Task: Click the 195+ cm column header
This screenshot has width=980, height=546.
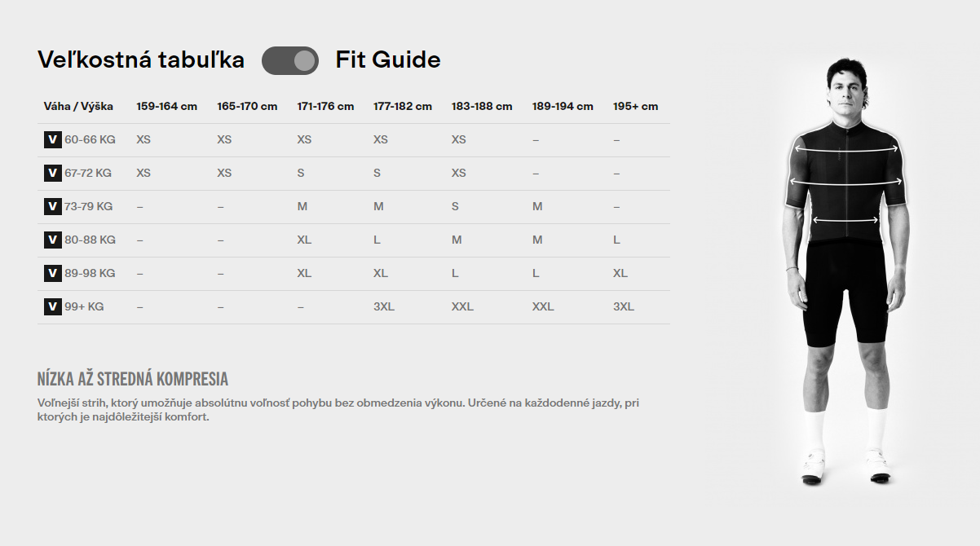Action: point(635,106)
